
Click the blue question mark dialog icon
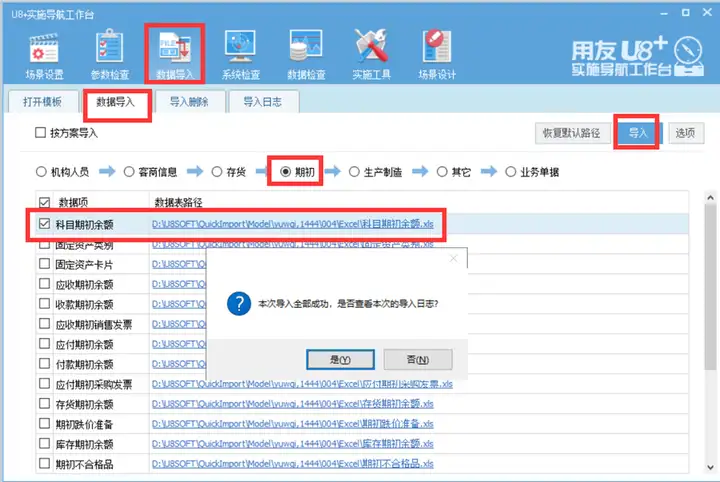coord(239,303)
